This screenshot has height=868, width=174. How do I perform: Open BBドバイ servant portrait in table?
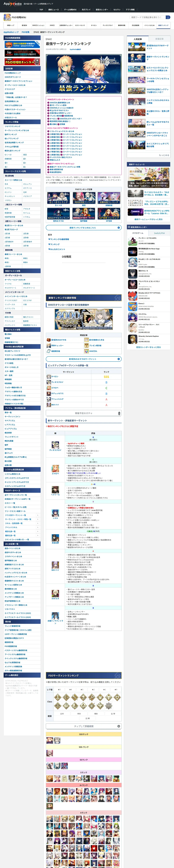[x=49, y=405]
